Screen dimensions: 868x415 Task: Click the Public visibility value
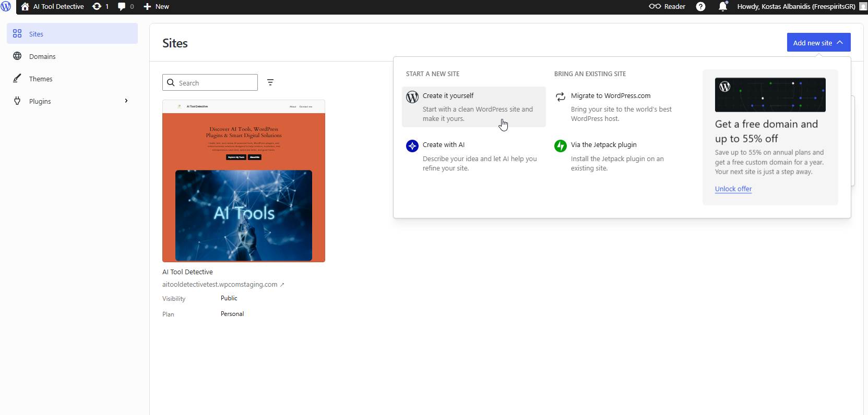[229, 298]
